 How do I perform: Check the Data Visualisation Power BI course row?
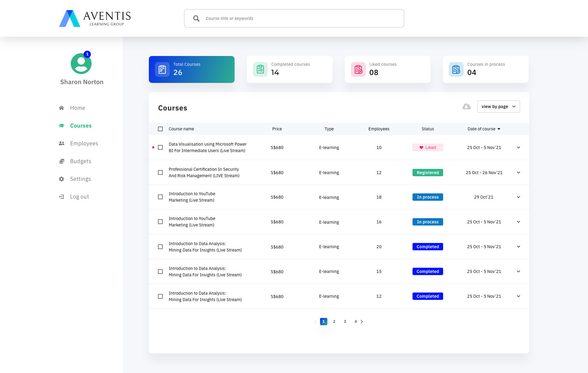(160, 147)
